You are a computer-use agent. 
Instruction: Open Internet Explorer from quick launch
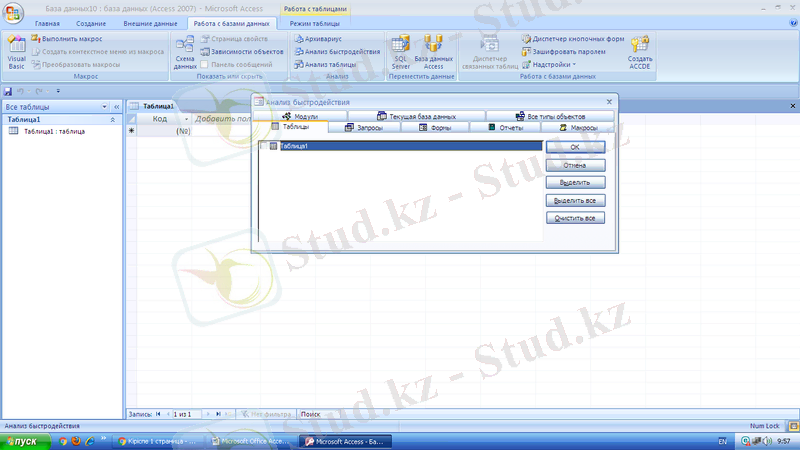coord(90,441)
